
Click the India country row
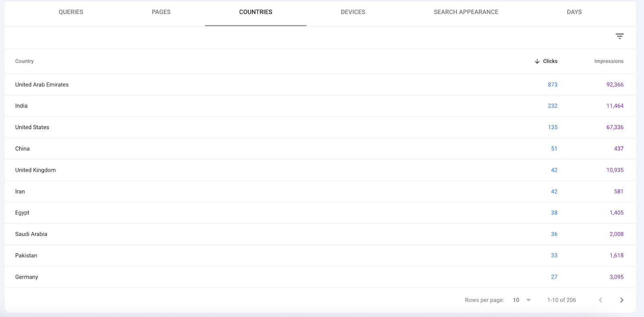21,106
